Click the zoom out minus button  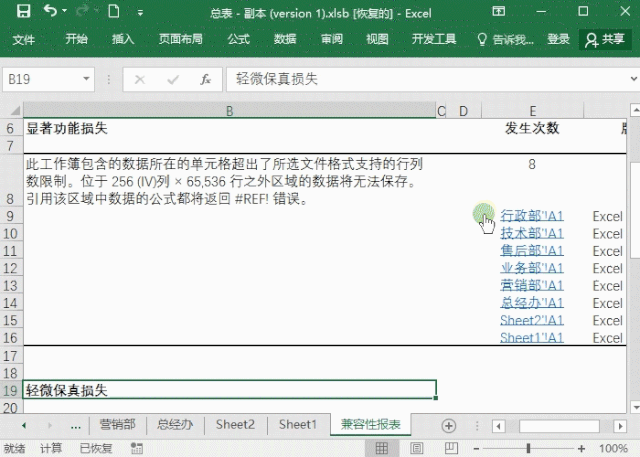[x=476, y=449]
